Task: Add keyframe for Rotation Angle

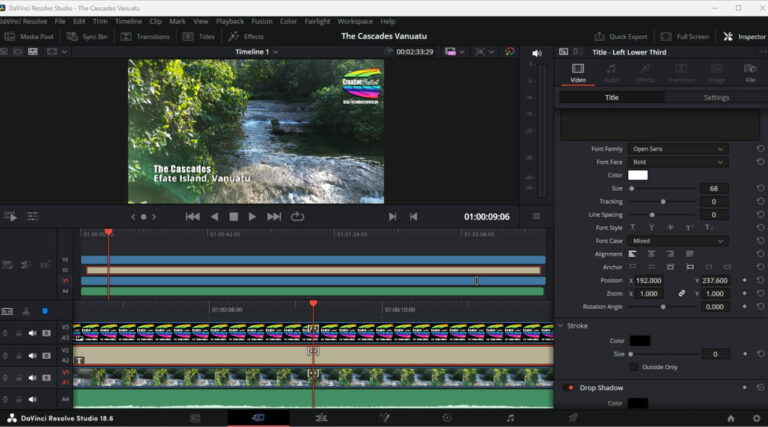Action: tap(744, 307)
